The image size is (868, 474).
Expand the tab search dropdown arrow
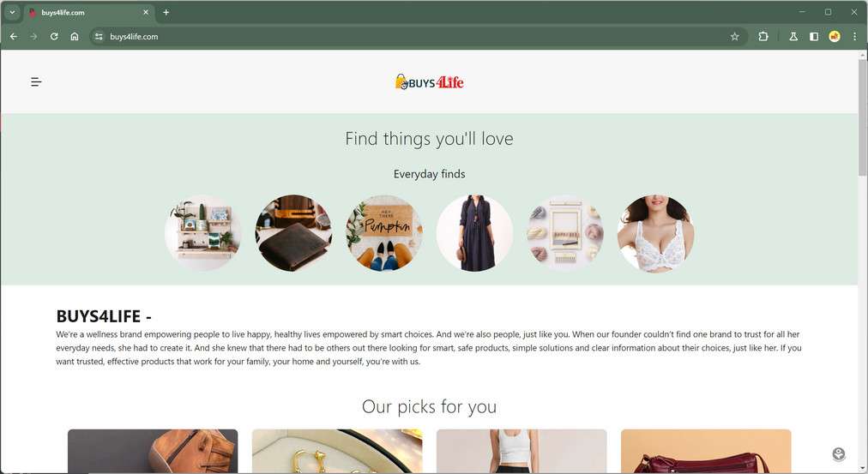coord(12,12)
